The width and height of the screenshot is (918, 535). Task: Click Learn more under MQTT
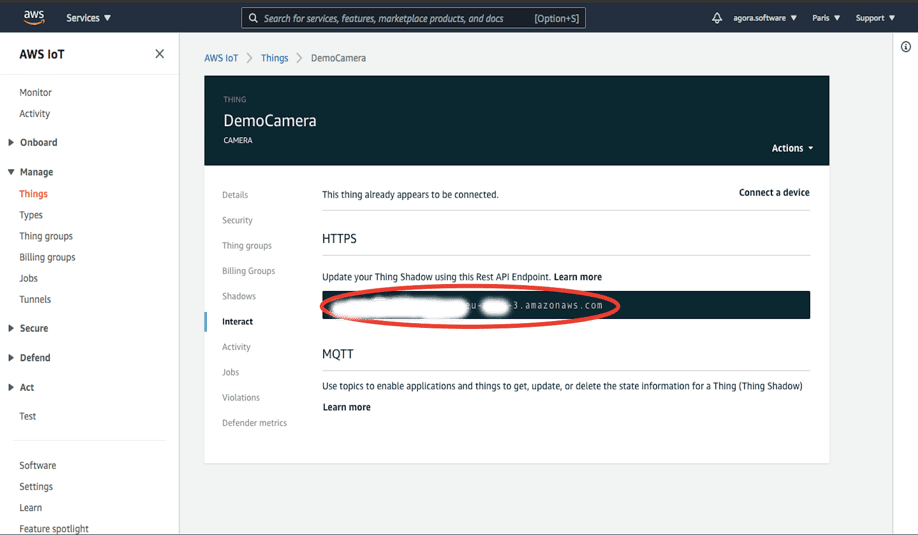[347, 407]
